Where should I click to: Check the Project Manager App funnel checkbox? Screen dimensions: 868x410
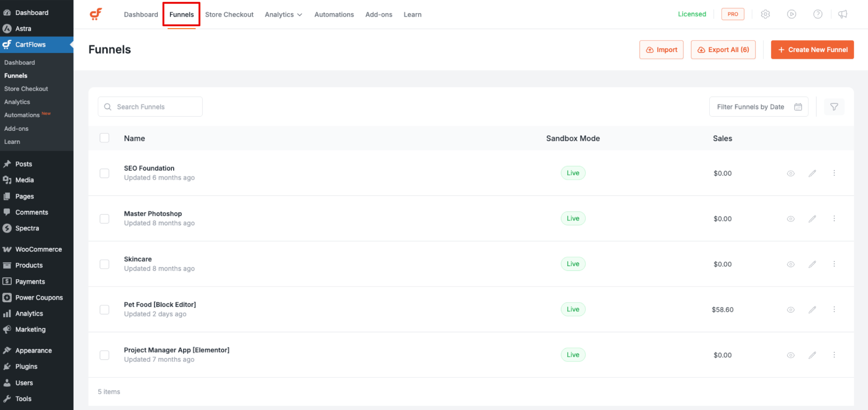104,355
